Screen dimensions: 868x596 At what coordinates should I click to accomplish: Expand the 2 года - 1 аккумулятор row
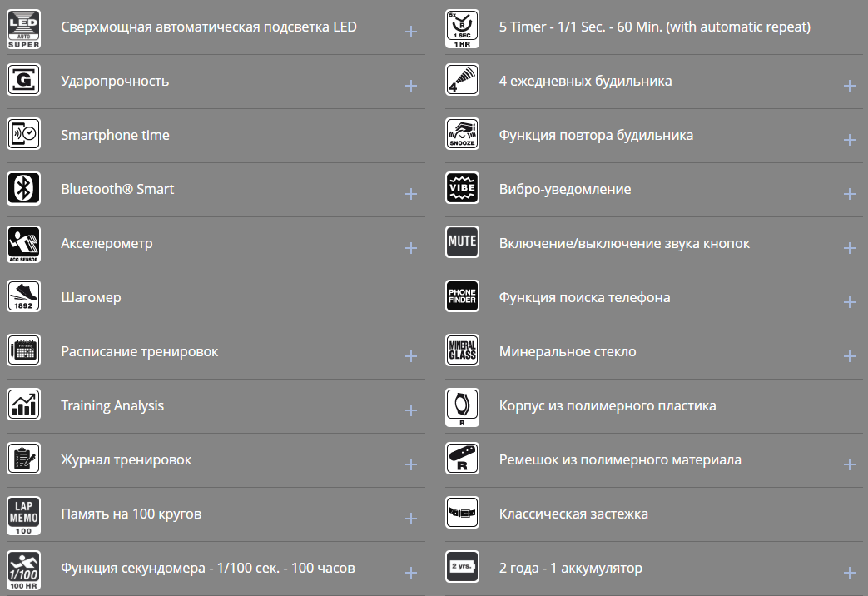[x=849, y=573]
